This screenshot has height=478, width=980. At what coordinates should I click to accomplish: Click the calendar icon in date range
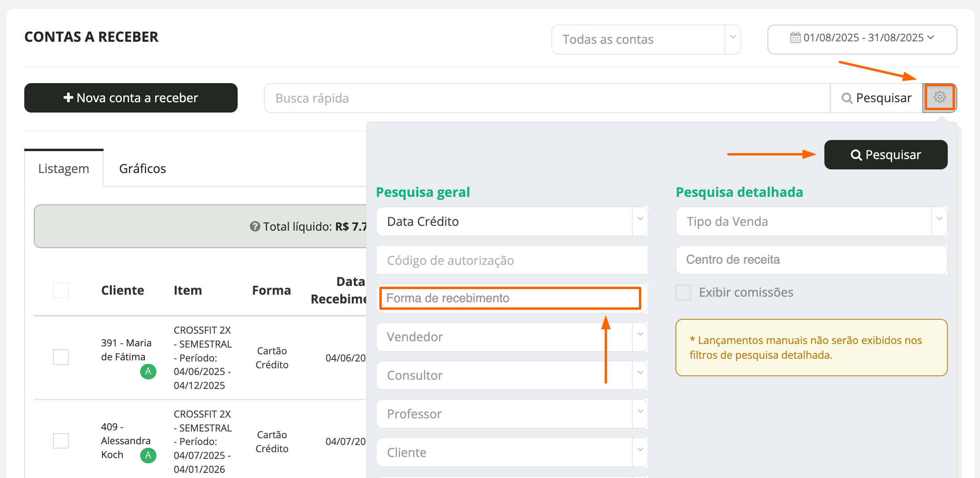[795, 38]
